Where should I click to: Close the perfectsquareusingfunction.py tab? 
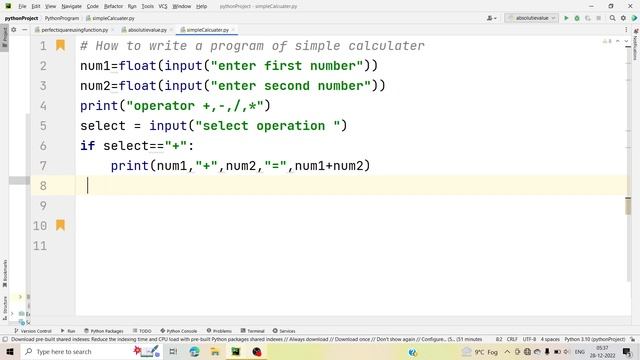112,30
